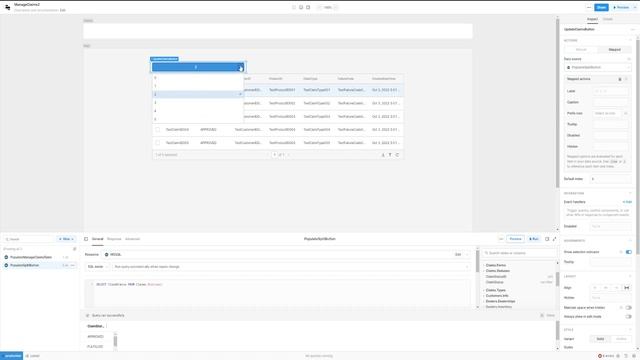Click the refresh icon in table footer

coord(397,155)
